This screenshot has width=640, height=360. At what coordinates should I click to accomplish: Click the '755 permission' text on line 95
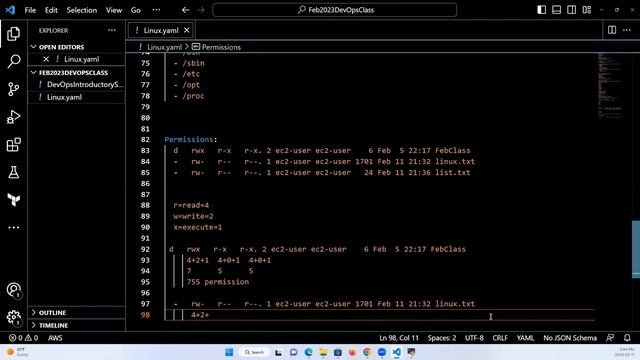(218, 282)
